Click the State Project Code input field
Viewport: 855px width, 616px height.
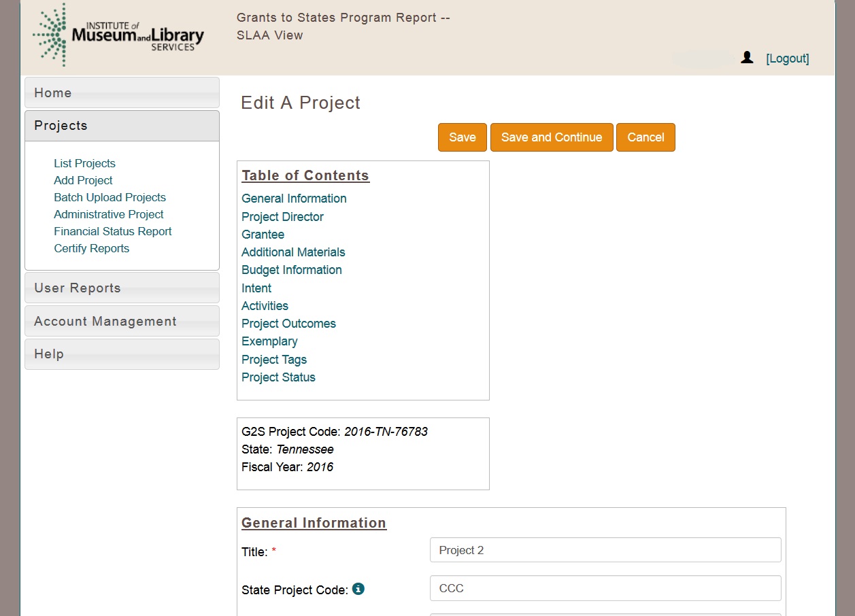click(x=605, y=588)
